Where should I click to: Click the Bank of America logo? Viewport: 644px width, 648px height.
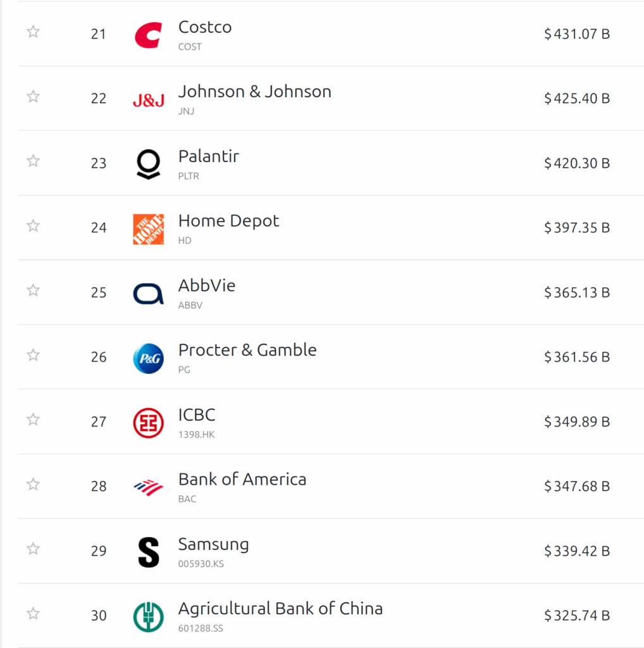tap(148, 487)
